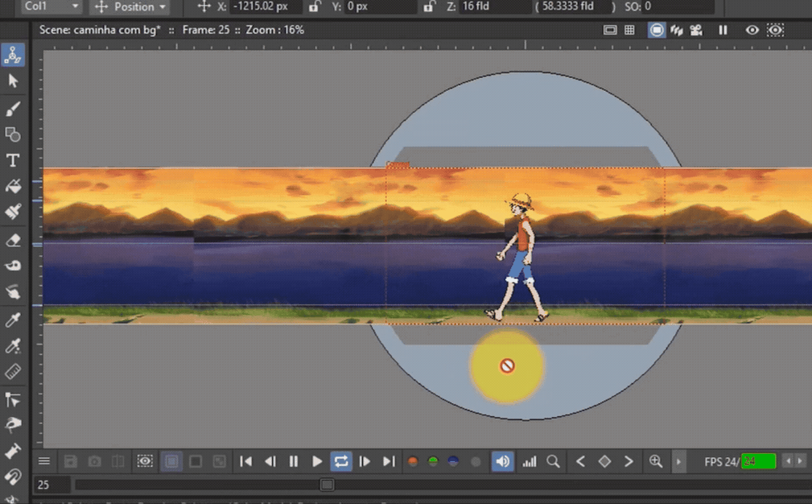Open the Col1 column dropdown

[51, 7]
